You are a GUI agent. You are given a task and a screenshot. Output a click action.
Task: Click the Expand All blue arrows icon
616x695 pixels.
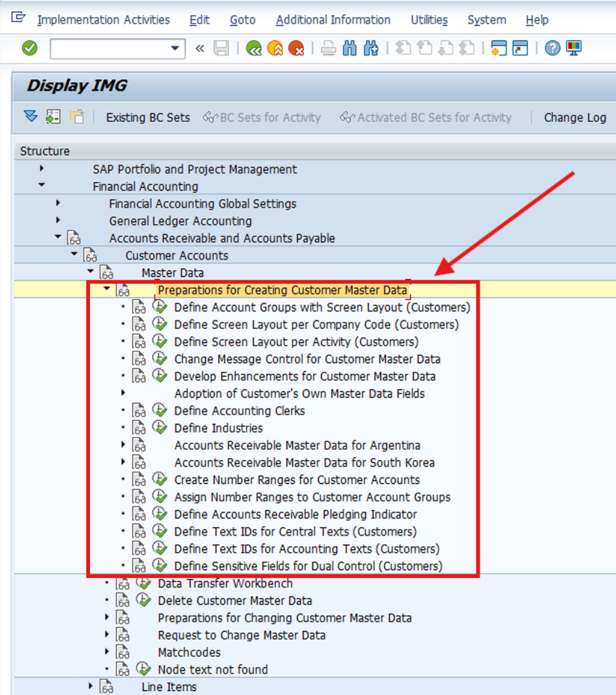click(31, 117)
